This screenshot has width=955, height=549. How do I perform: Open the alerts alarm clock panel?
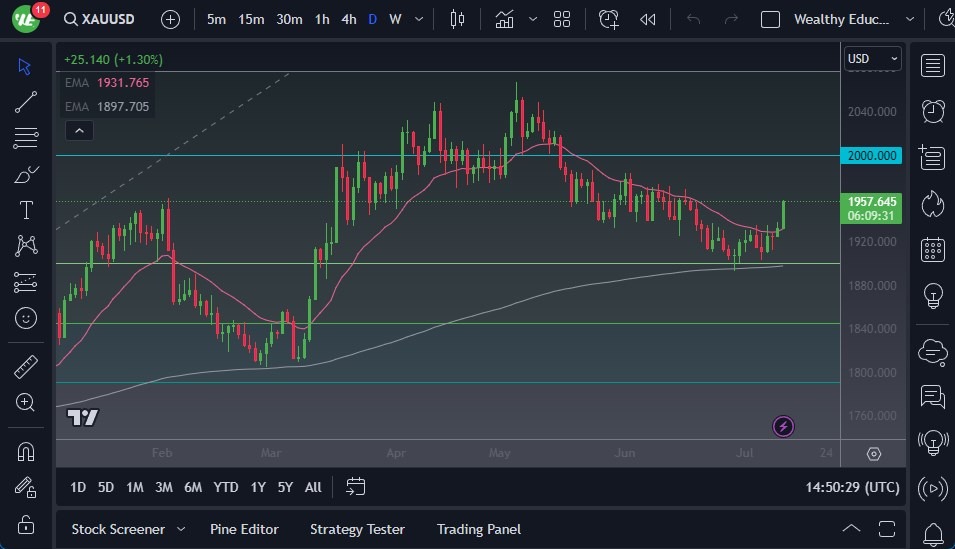point(932,111)
